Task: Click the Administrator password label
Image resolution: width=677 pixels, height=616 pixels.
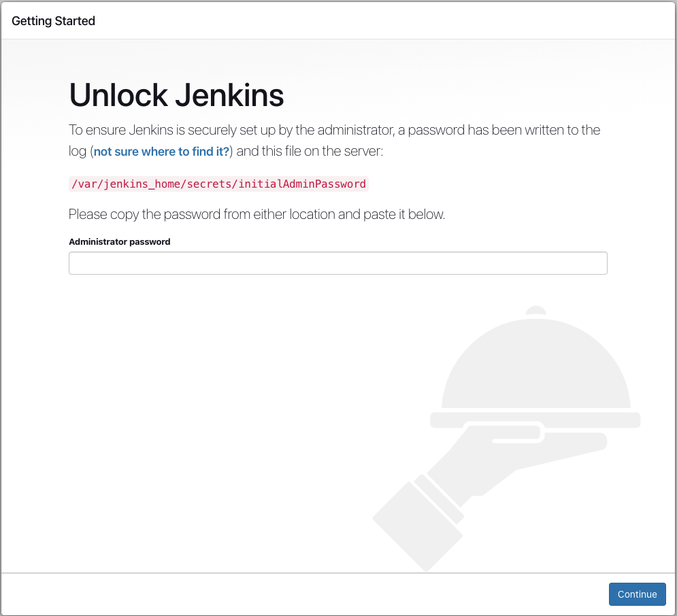Action: coord(120,241)
